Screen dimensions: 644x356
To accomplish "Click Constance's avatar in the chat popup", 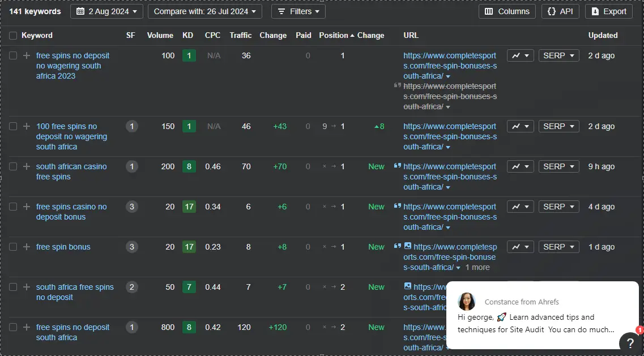I will [x=467, y=302].
